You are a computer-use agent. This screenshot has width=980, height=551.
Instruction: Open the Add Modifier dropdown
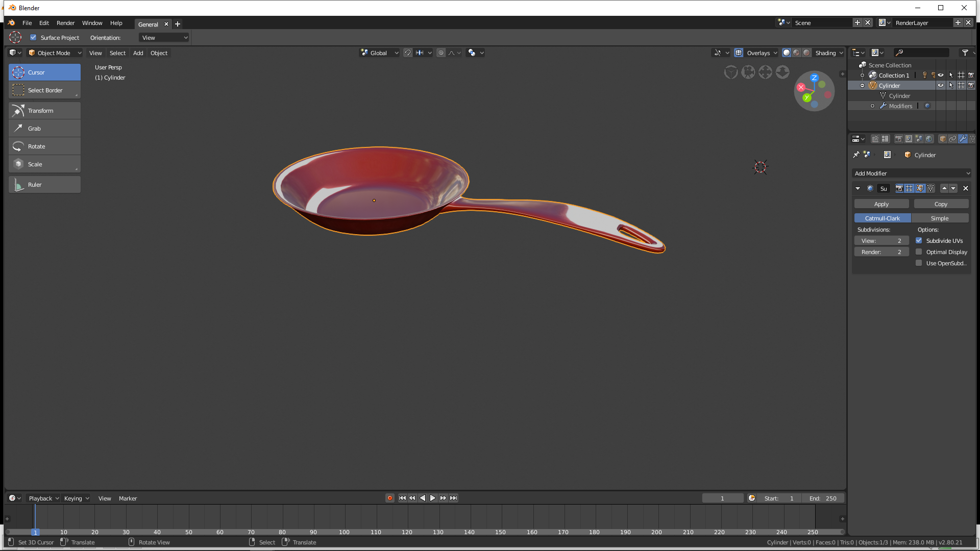tap(912, 173)
